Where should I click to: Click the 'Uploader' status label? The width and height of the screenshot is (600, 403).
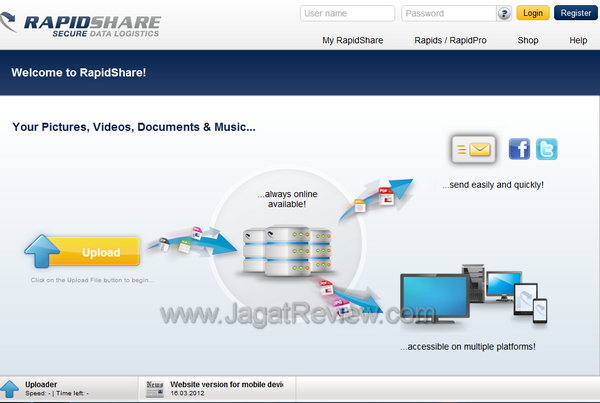tap(41, 384)
